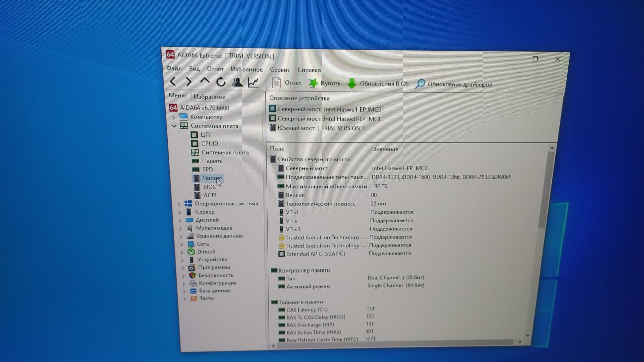Expand the Компьютер tree node

point(174,117)
